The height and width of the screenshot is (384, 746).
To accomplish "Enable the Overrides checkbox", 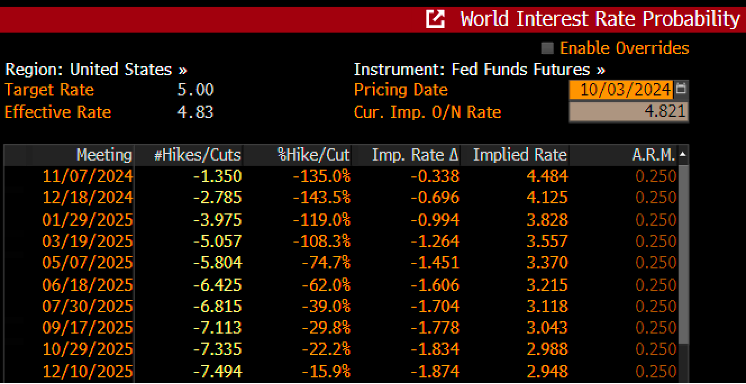I will tap(548, 48).
